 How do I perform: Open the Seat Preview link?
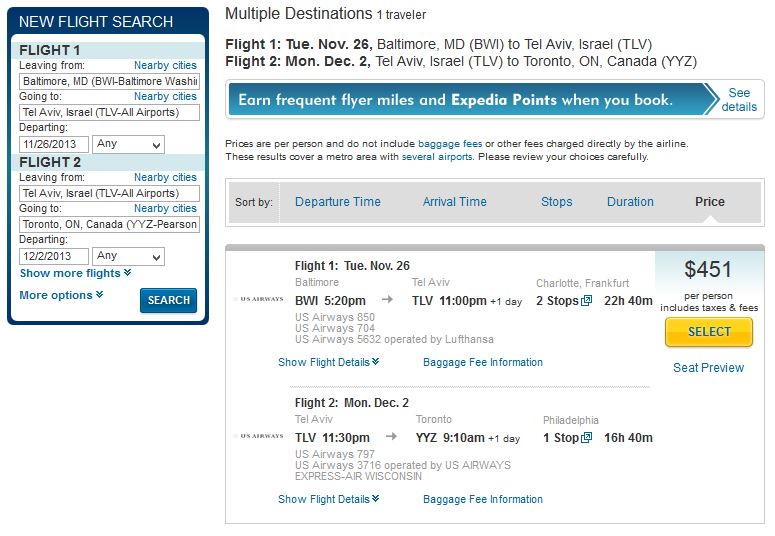(708, 368)
